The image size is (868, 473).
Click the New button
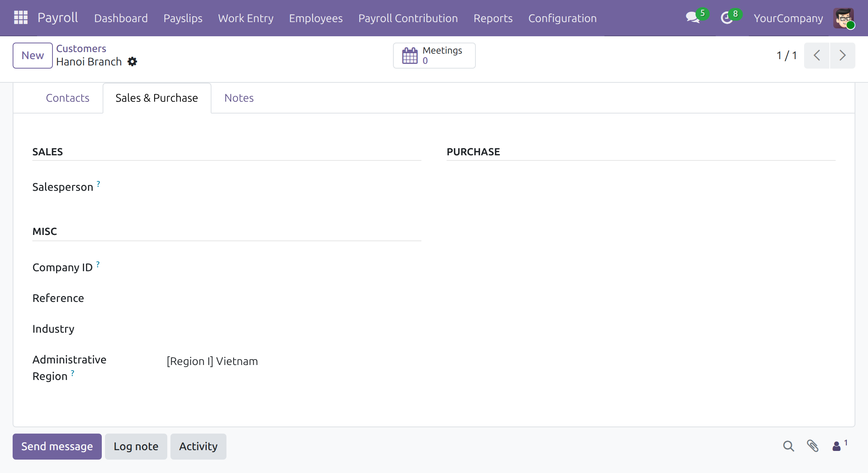(33, 56)
